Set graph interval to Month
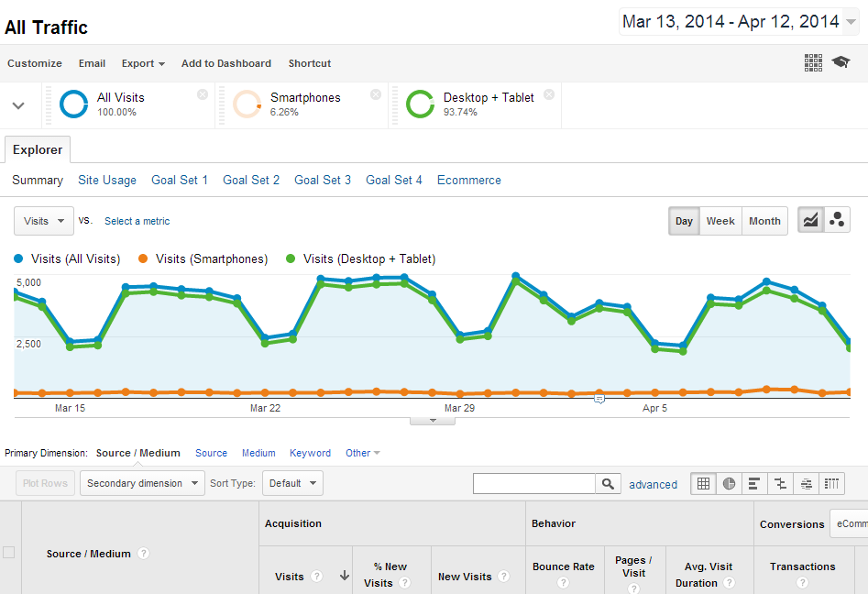This screenshot has height=594, width=868. click(x=764, y=221)
